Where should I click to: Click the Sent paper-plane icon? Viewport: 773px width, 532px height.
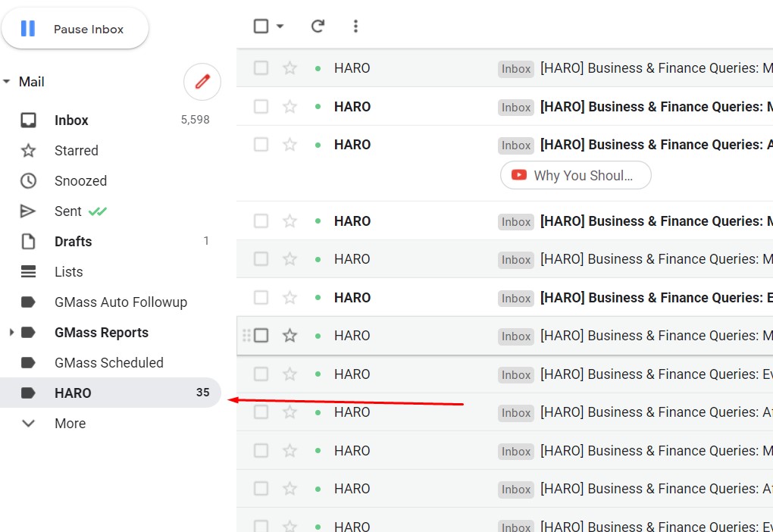(27, 211)
